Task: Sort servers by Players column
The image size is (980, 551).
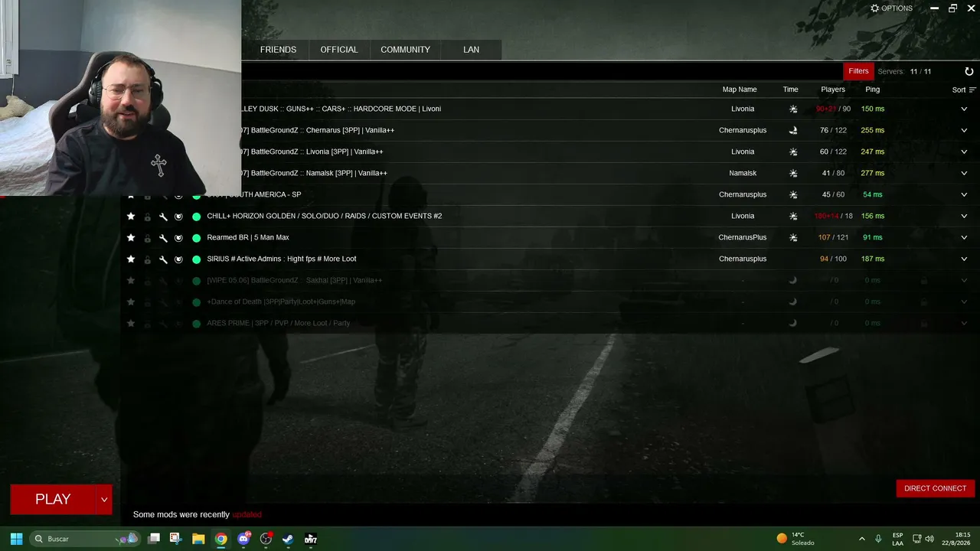Action: (x=833, y=90)
